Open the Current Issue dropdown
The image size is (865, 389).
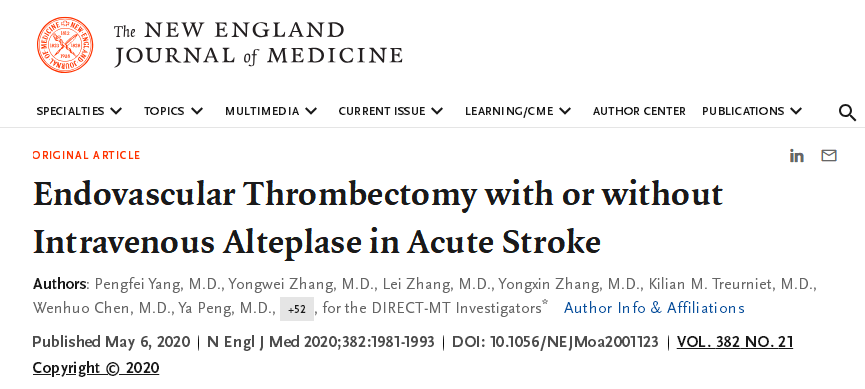pos(391,111)
